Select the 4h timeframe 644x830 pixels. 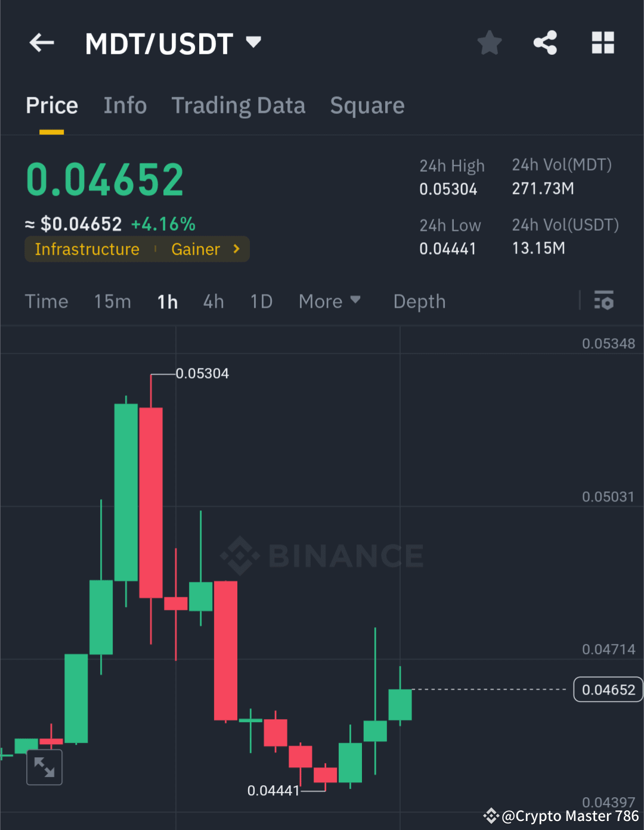[x=213, y=301]
